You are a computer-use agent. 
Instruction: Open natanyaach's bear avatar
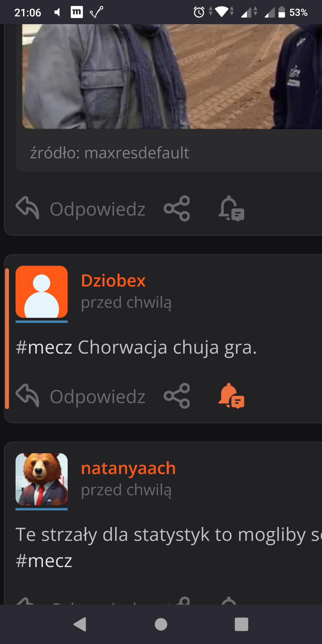click(41, 479)
